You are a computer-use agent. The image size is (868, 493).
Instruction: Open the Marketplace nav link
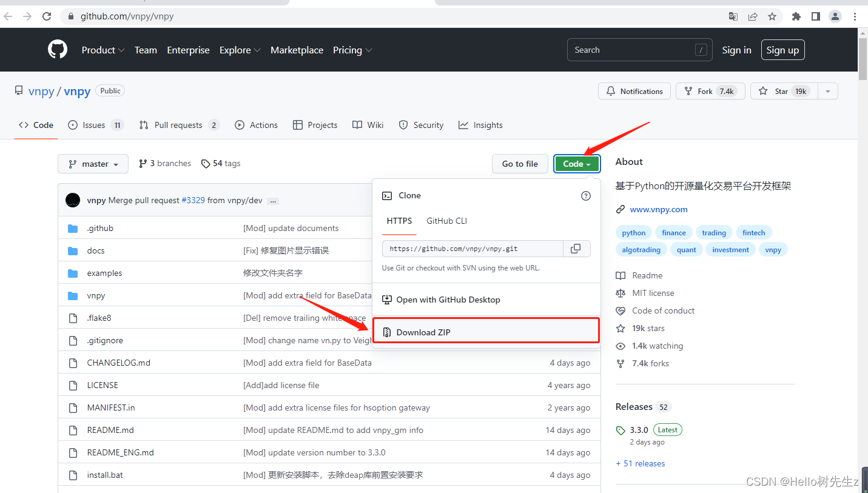pos(297,50)
